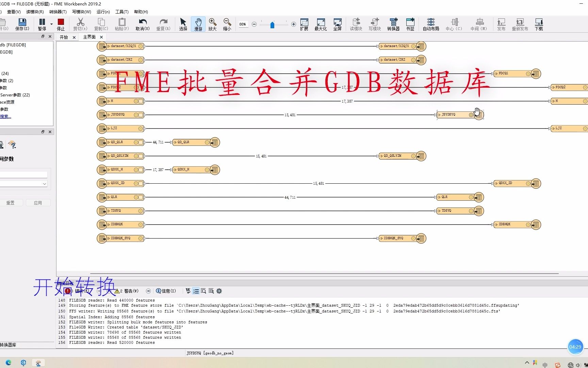Click the 应用 (Apply) button
This screenshot has height=368, width=588.
click(38, 203)
